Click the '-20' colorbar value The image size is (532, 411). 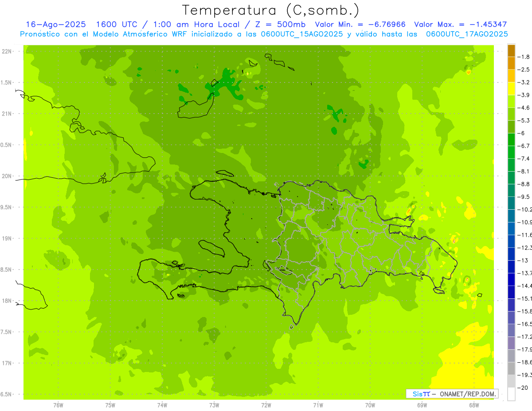(x=523, y=388)
